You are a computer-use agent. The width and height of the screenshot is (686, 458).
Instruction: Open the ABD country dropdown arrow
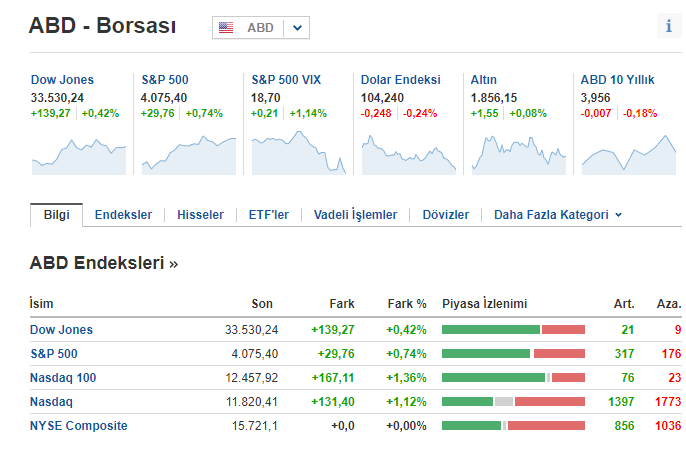298,28
